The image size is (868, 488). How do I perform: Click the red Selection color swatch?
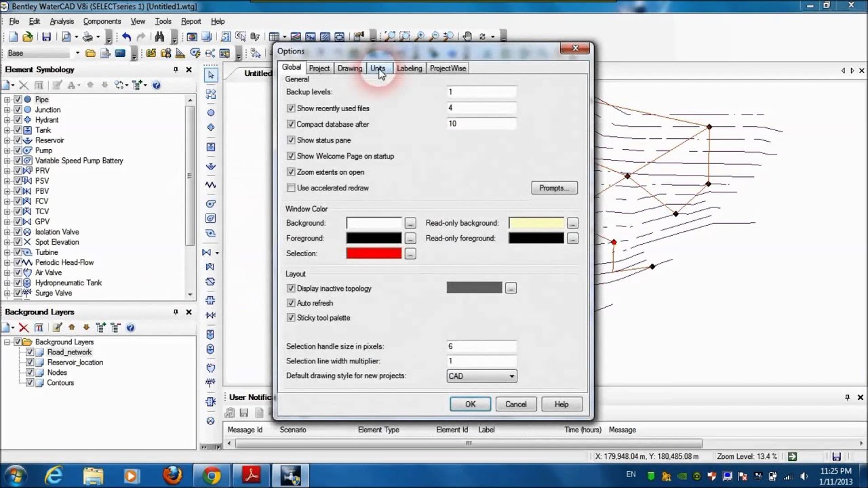[374, 253]
